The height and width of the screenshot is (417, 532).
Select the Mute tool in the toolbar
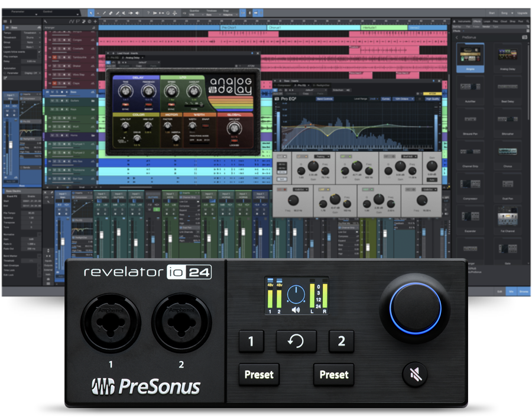coord(124,13)
